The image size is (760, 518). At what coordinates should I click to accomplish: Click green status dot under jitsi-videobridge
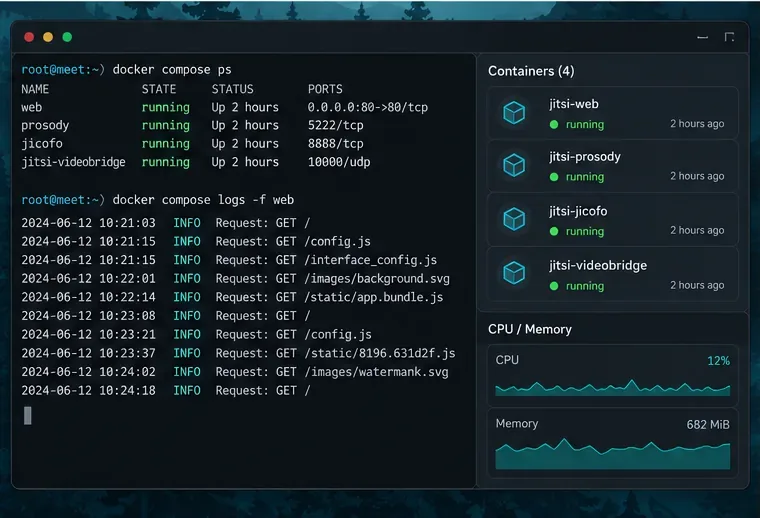pyautogui.click(x=554, y=286)
